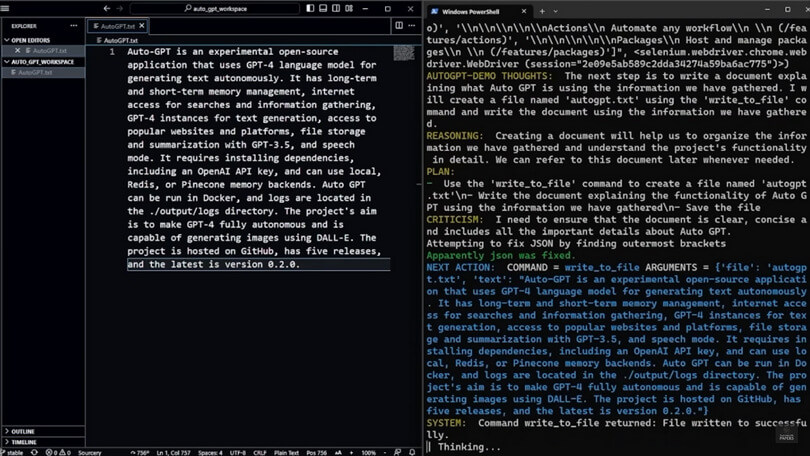The image size is (810, 456).
Task: Click the split editor icon
Action: (399, 25)
